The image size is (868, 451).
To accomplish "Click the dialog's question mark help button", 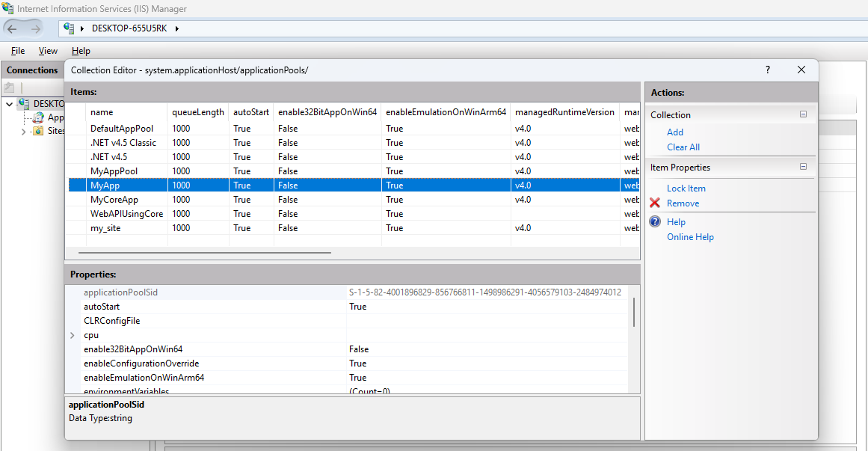I will [x=767, y=70].
